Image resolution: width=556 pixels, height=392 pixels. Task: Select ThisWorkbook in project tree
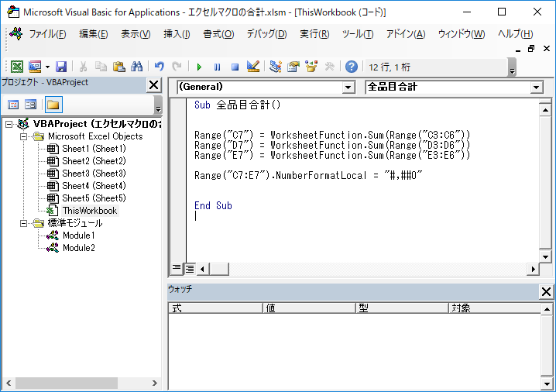90,211
